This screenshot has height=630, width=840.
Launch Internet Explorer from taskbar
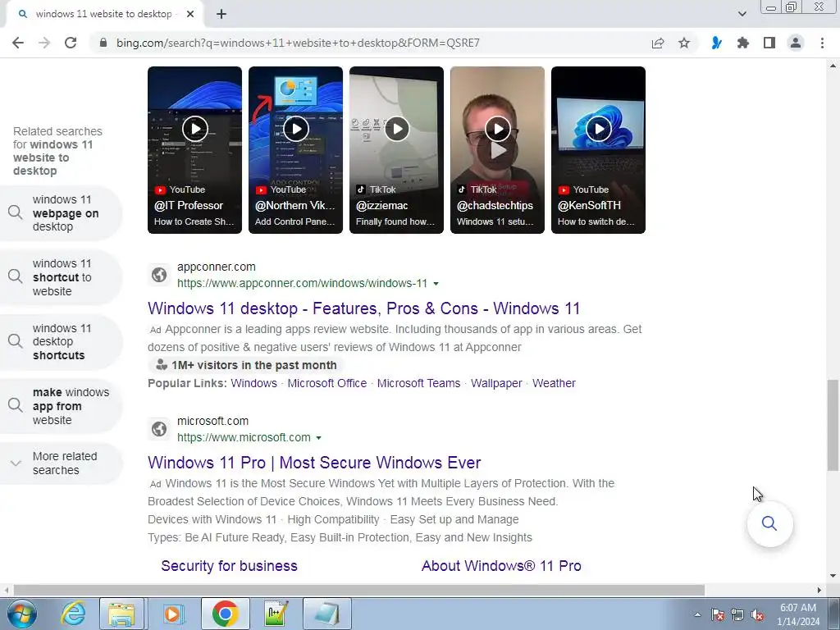click(x=73, y=614)
